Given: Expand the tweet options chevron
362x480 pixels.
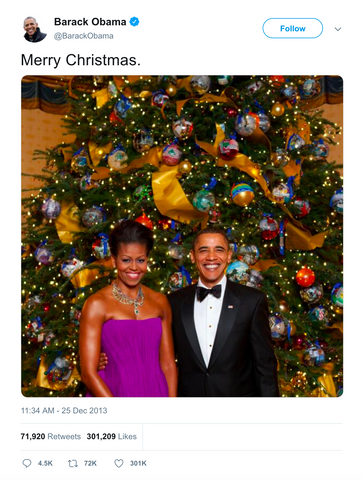Looking at the screenshot, I should click(x=338, y=29).
